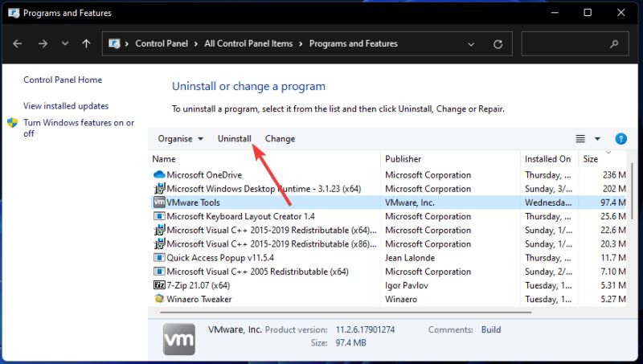Open the view options dropdown arrow
Screen dimensions: 643x364
pos(597,139)
